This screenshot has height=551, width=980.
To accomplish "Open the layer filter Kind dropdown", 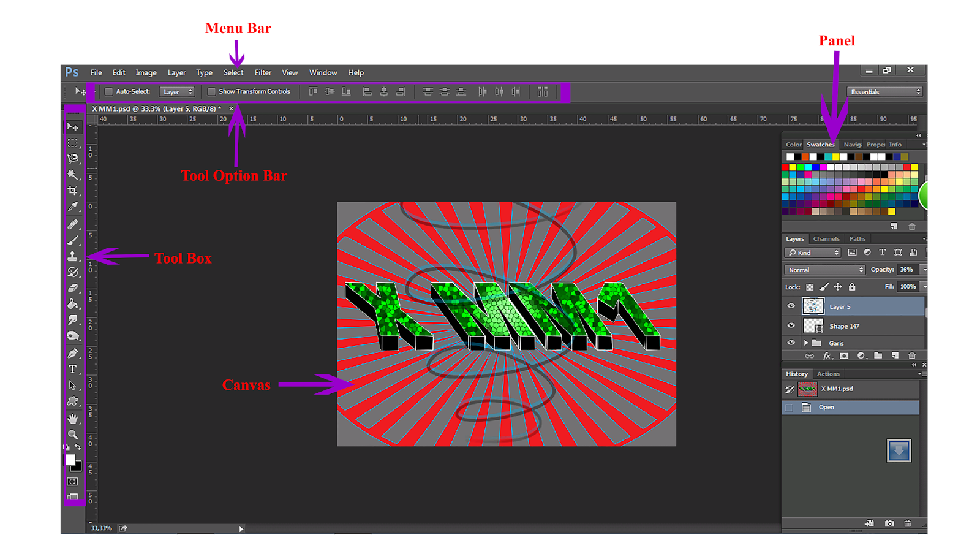I will coord(813,253).
